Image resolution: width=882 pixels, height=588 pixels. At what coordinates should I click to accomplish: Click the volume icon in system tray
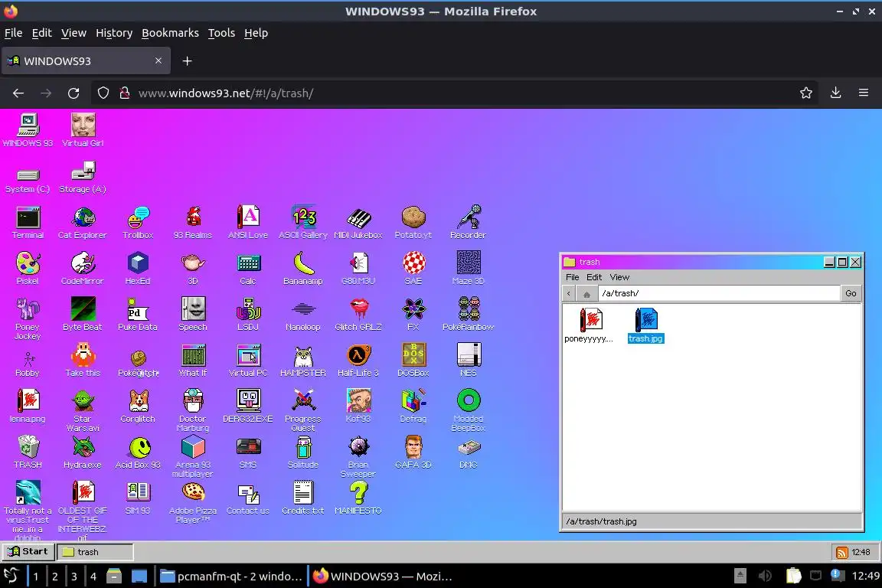point(765,577)
